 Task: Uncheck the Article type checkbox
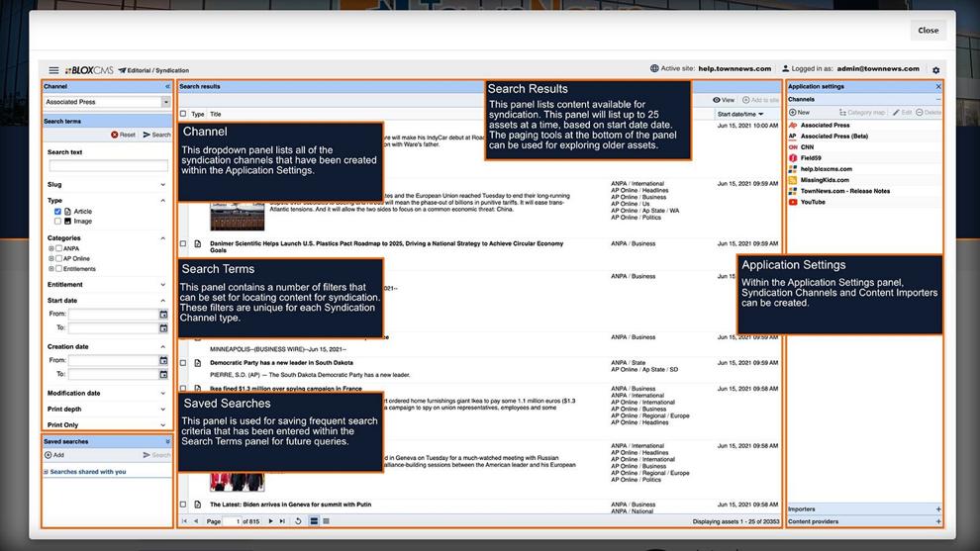tap(57, 212)
